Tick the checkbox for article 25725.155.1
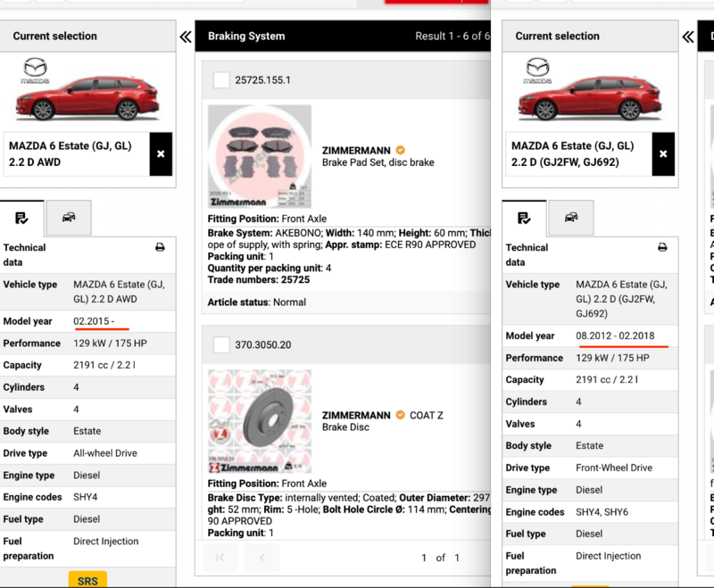This screenshot has height=588, width=714. (221, 80)
